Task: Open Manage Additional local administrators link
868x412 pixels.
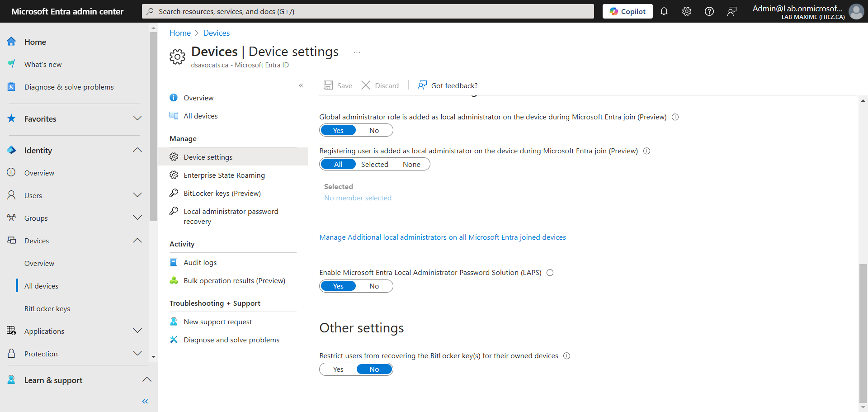Action: [x=443, y=237]
